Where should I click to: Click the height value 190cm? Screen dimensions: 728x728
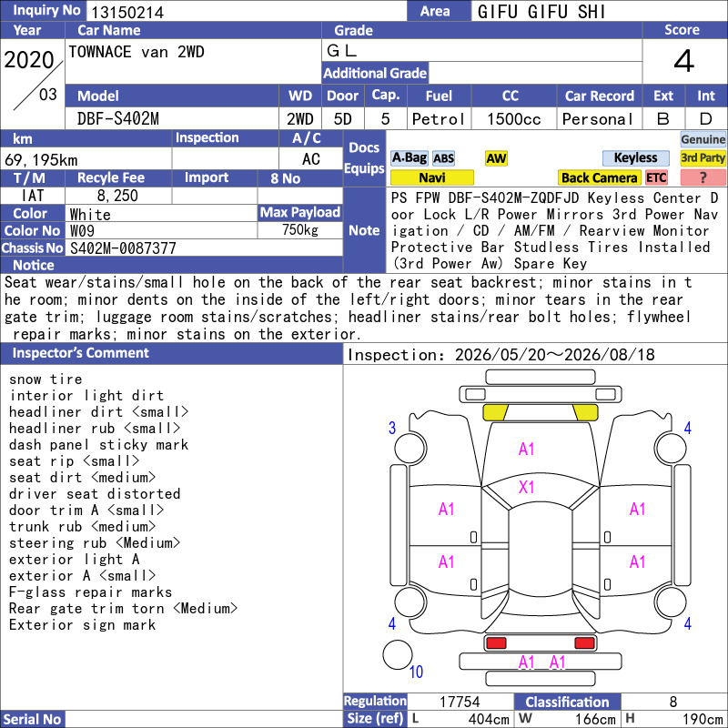703,719
